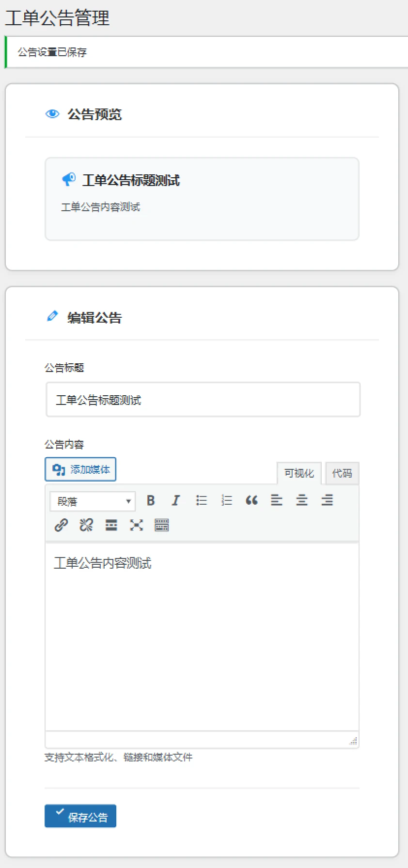This screenshot has height=868, width=408.
Task: Click the 公告标题 input field
Action: pos(203,400)
